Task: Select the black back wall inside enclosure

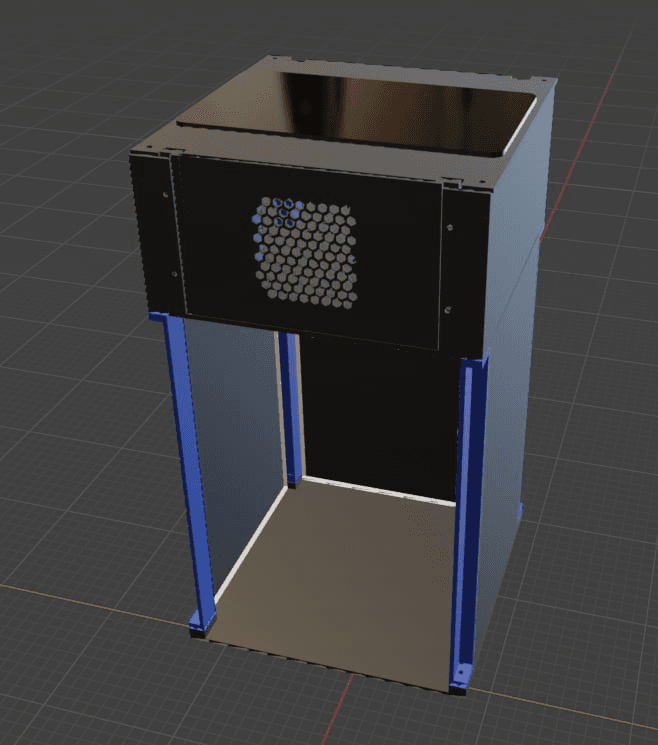Action: point(380,418)
